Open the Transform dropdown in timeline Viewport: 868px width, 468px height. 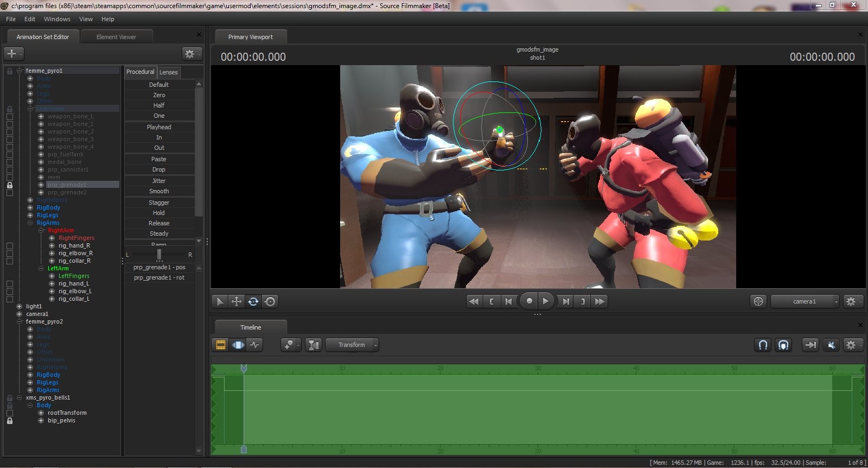coord(352,345)
